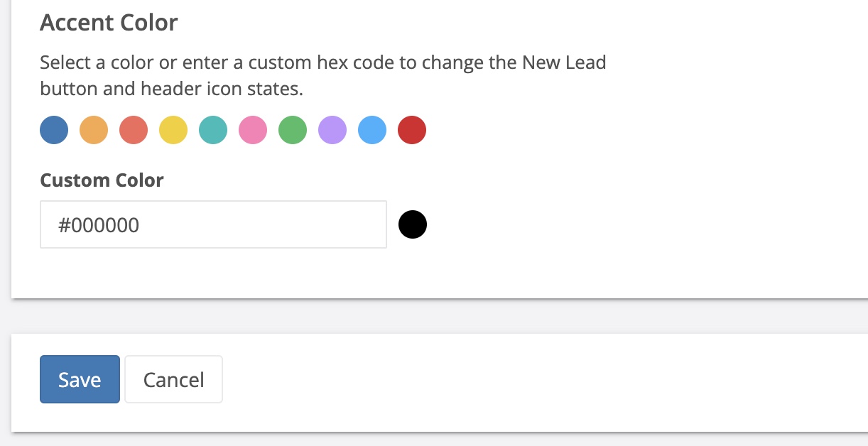Select the yellow accent color
The image size is (868, 446).
173,131
